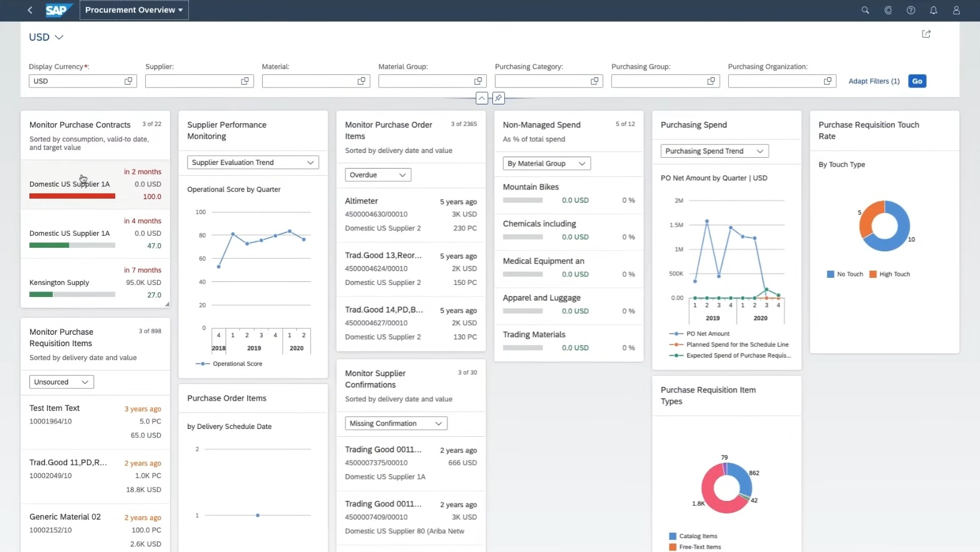Image resolution: width=980 pixels, height=552 pixels.
Task: Click the back navigation arrow
Action: click(x=30, y=10)
